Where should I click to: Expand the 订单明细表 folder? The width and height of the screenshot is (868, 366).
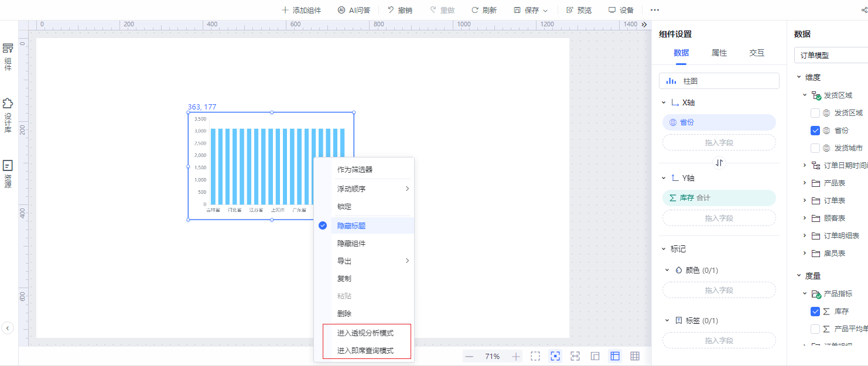(x=805, y=236)
